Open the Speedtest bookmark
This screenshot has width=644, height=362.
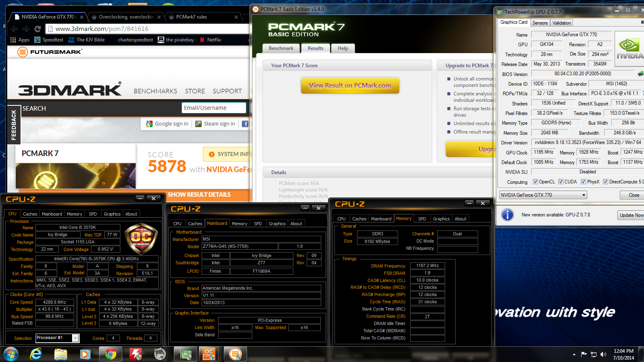pos(49,40)
